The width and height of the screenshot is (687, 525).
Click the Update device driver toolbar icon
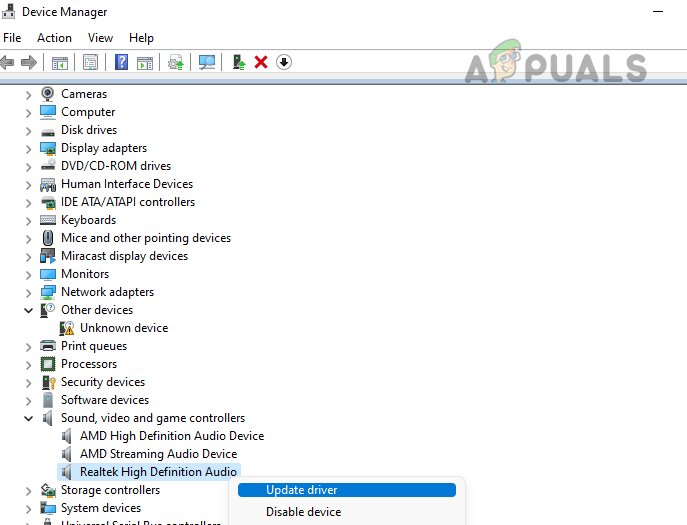[x=176, y=63]
